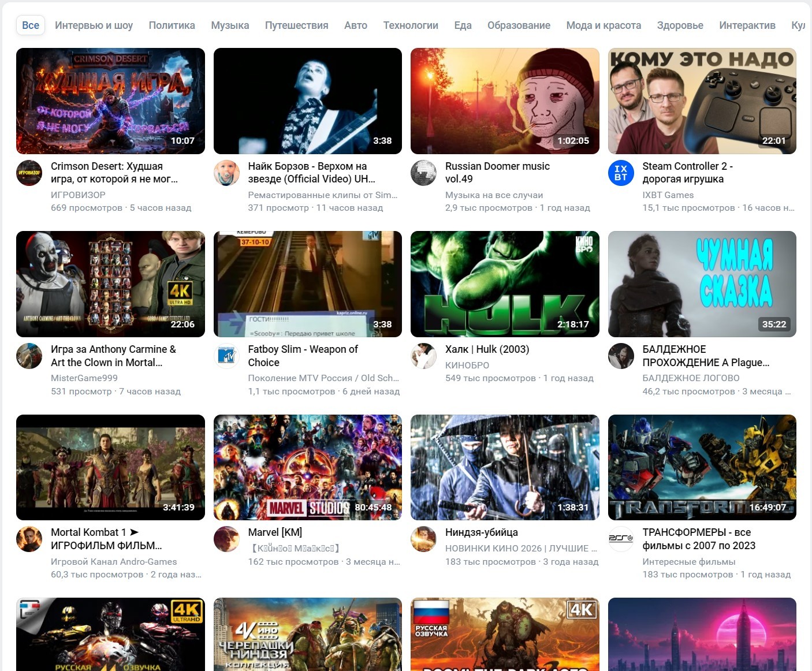Select the Здоровье category tab
The width and height of the screenshot is (812, 671).
[680, 25]
